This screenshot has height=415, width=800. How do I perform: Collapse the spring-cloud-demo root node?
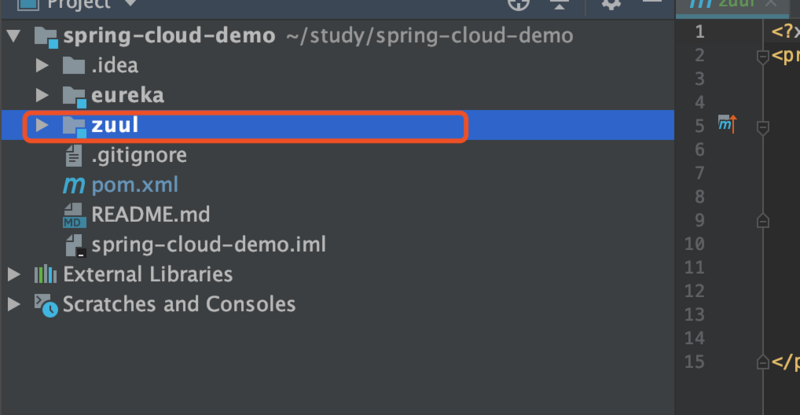[x=14, y=37]
